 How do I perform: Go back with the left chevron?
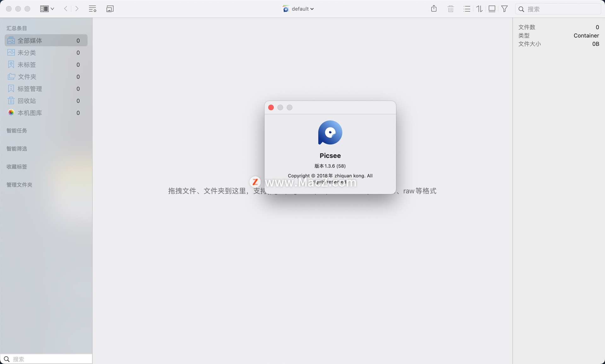[x=66, y=9]
